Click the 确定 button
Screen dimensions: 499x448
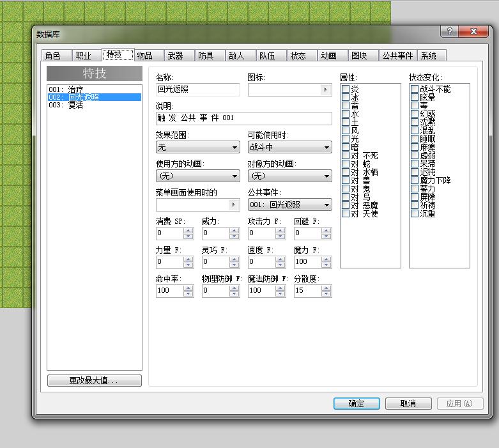(x=357, y=403)
